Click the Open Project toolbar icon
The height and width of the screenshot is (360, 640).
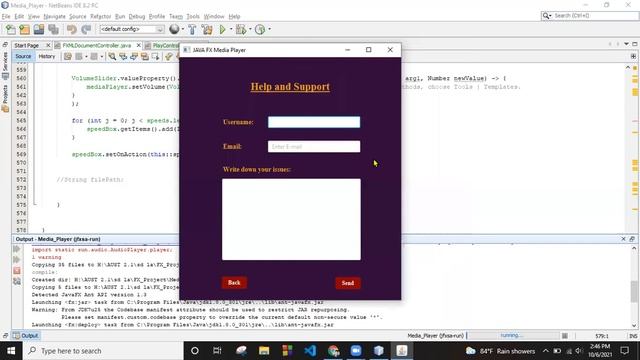coord(39,29)
